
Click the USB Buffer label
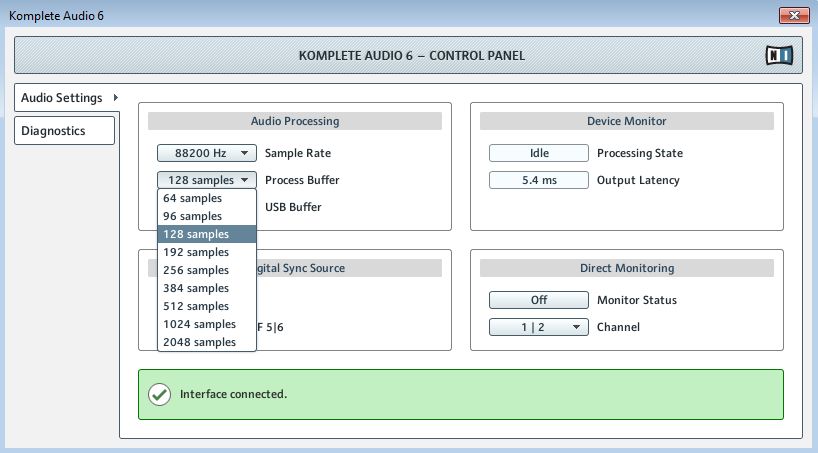pos(293,207)
